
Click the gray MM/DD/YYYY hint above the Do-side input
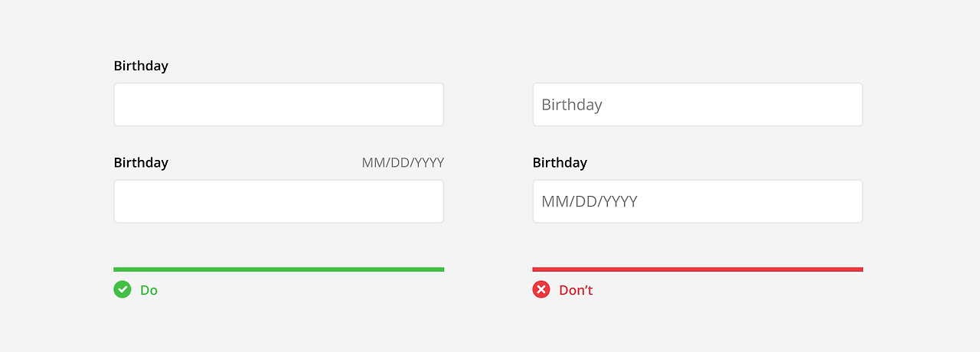click(x=403, y=163)
